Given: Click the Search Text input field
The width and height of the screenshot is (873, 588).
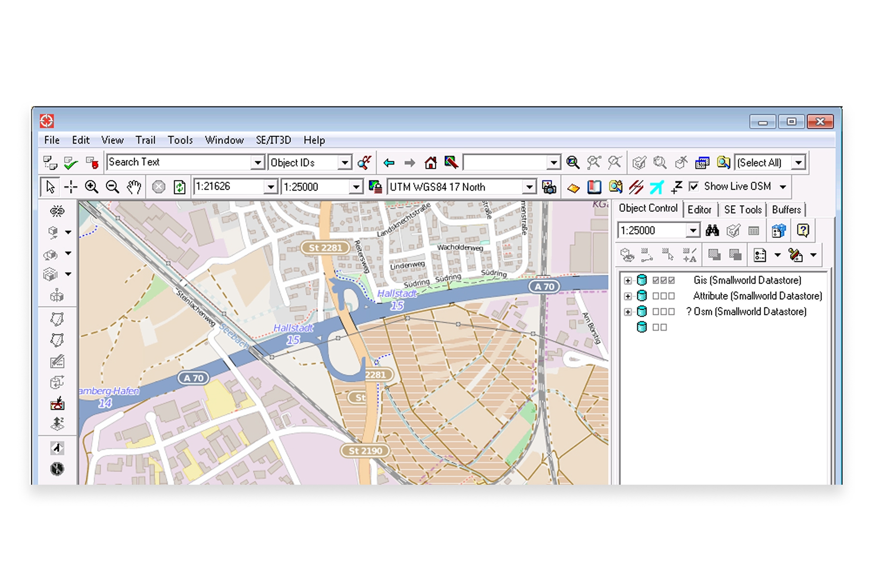Looking at the screenshot, I should click(x=179, y=162).
